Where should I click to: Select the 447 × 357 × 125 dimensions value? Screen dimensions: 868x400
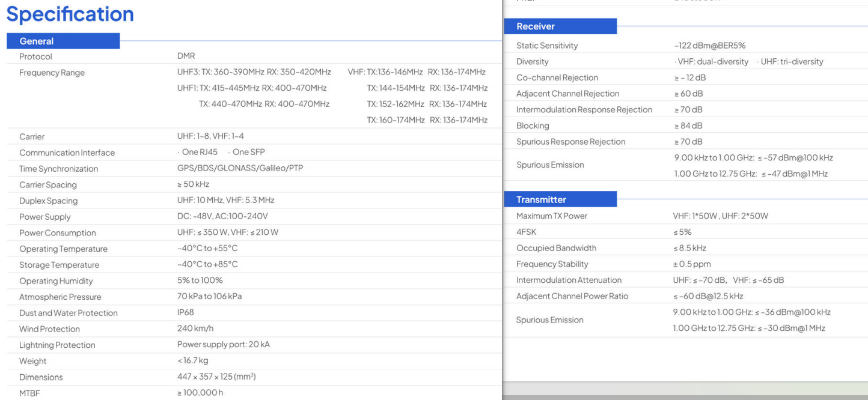216,377
